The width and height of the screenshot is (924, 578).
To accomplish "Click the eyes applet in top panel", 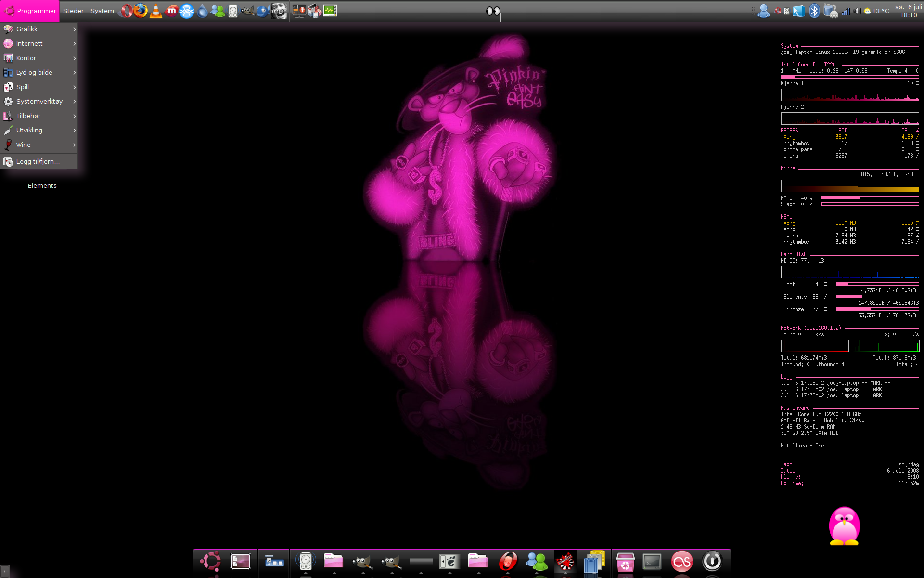I will point(493,11).
